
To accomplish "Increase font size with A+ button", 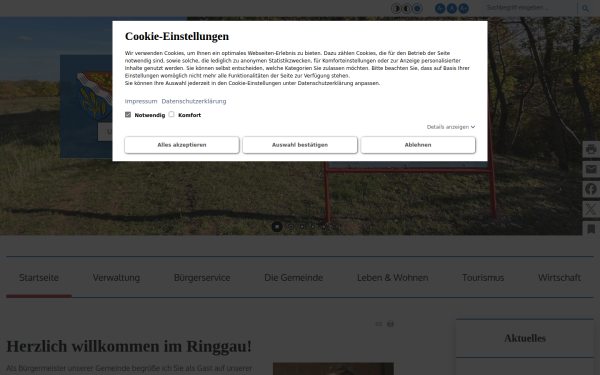I will point(463,8).
